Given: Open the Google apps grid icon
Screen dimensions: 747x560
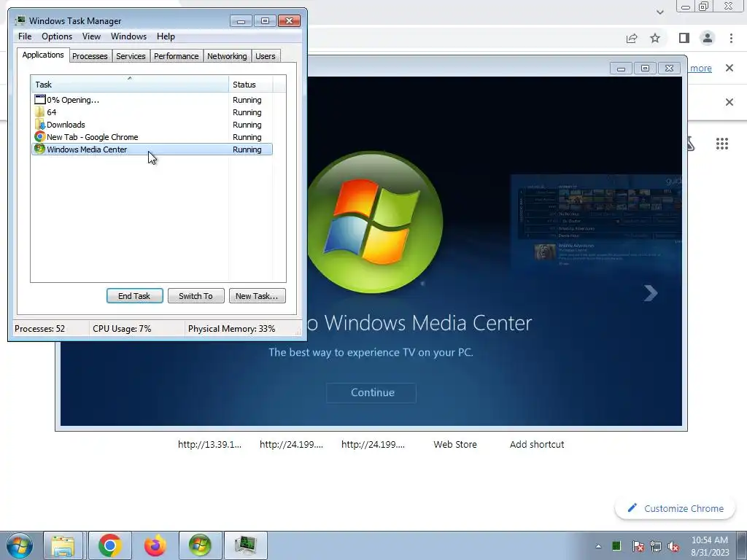Looking at the screenshot, I should pyautogui.click(x=722, y=144).
